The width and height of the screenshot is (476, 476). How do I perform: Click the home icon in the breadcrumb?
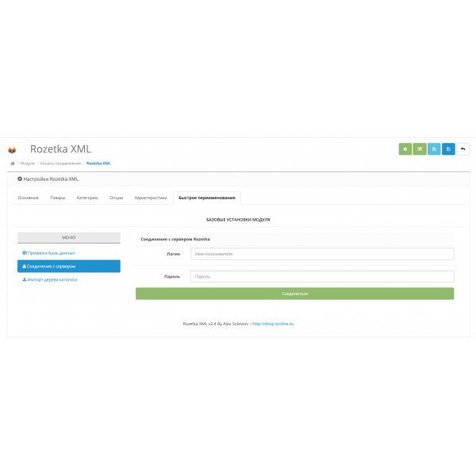point(13,163)
